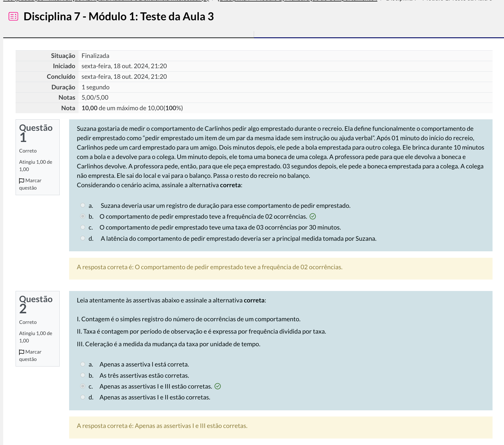The image size is (504, 445).
Task: Click Marcar questão link for Questão 2
Action: coord(30,355)
